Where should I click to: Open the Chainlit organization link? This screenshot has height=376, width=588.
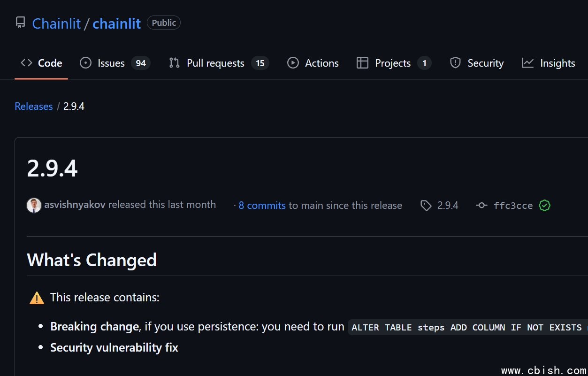coord(56,23)
